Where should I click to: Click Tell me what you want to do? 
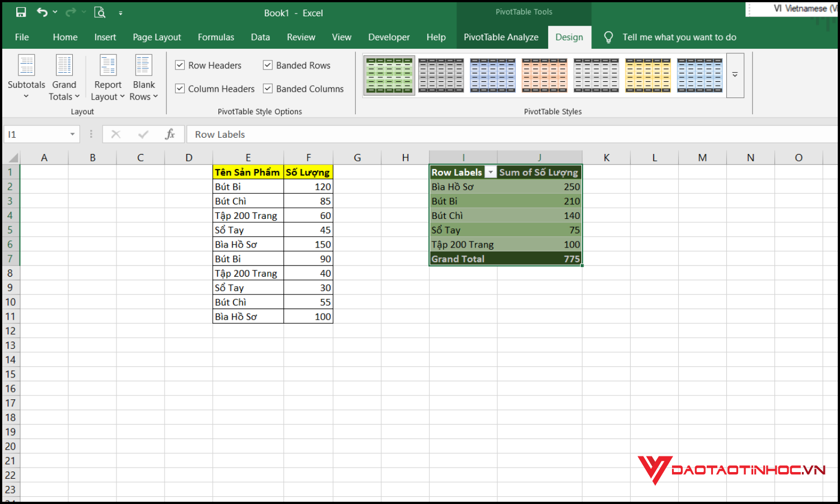coord(679,37)
